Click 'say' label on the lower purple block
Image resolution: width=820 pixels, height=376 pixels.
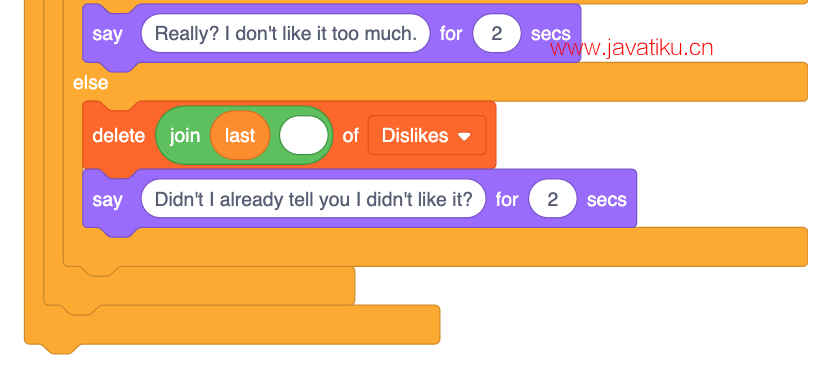(x=107, y=199)
